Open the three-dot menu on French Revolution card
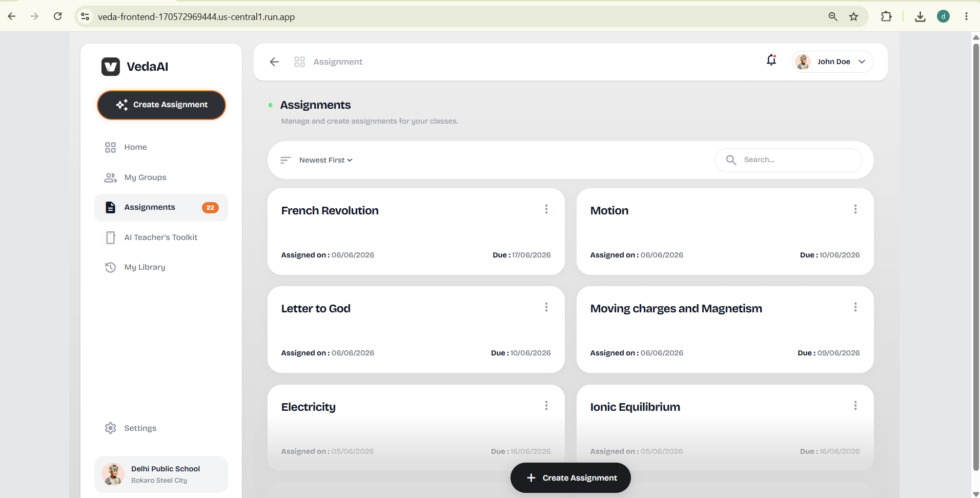The height and width of the screenshot is (498, 980). (x=546, y=209)
